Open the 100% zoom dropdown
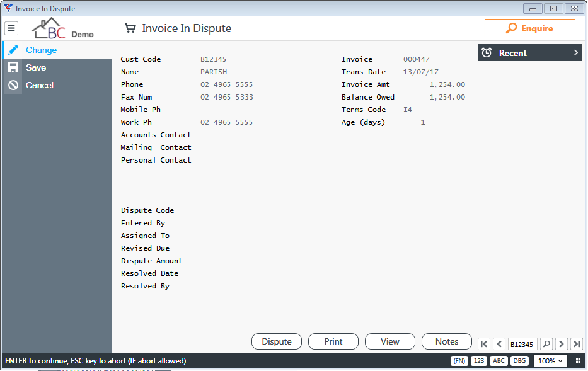This screenshot has height=371, width=588. 550,361
